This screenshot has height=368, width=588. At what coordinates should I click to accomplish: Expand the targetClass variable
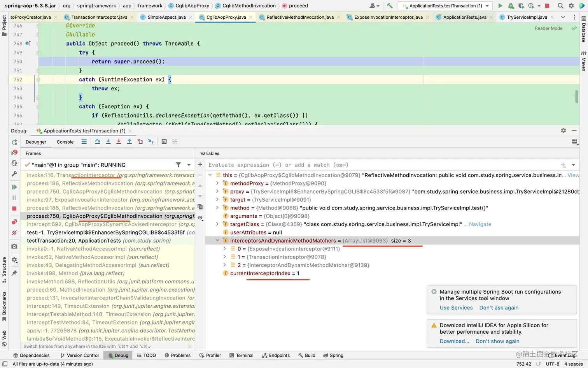(x=217, y=224)
